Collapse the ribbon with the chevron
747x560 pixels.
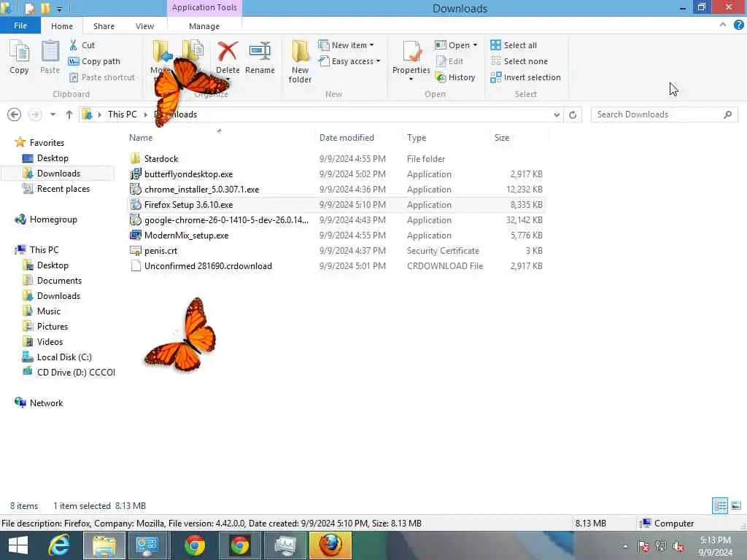(723, 25)
